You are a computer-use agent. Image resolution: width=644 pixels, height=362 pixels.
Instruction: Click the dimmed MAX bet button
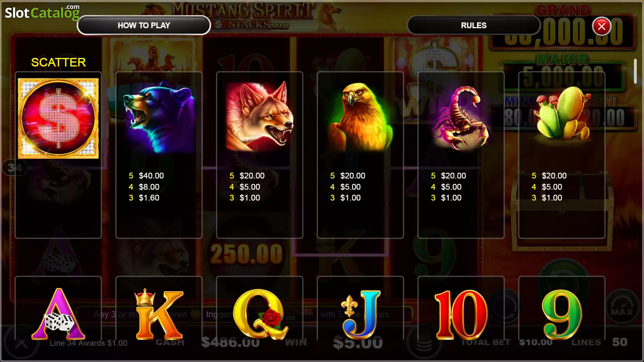click(x=622, y=311)
